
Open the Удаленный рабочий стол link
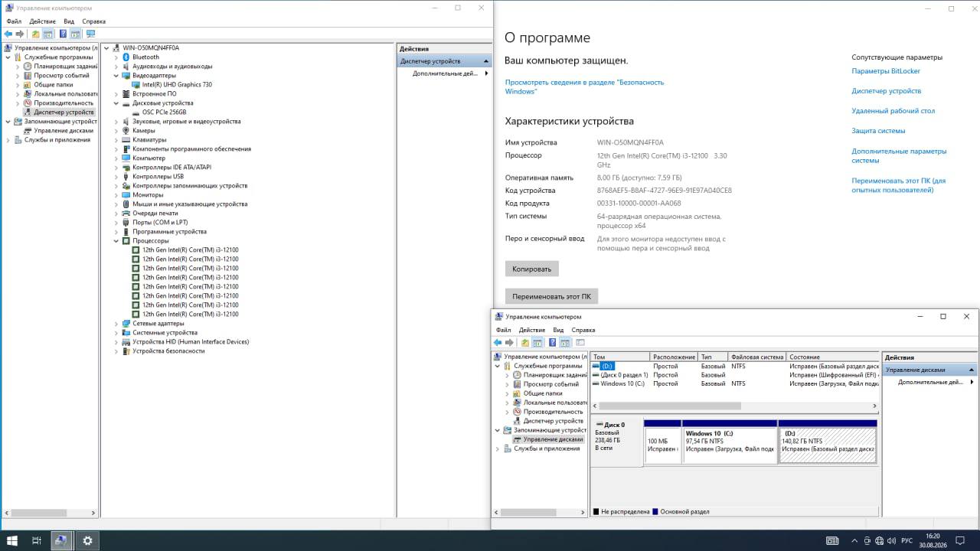pos(893,111)
